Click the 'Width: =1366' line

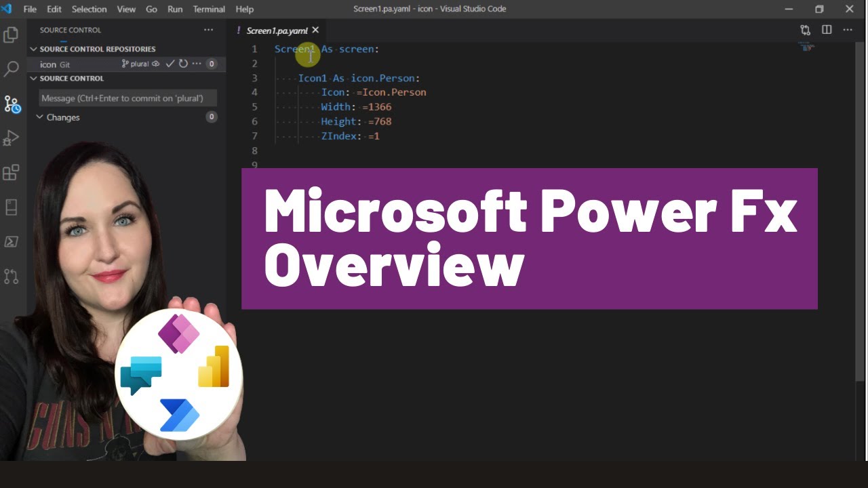[356, 107]
